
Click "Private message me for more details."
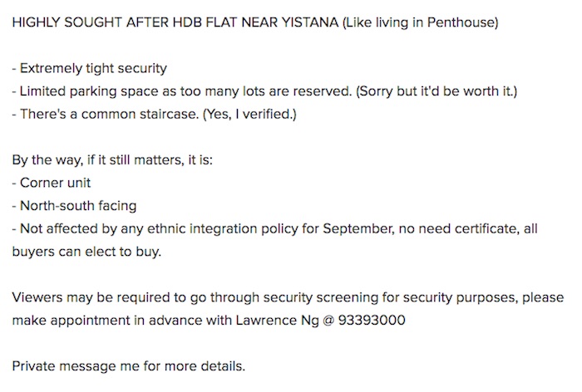[129, 365]
